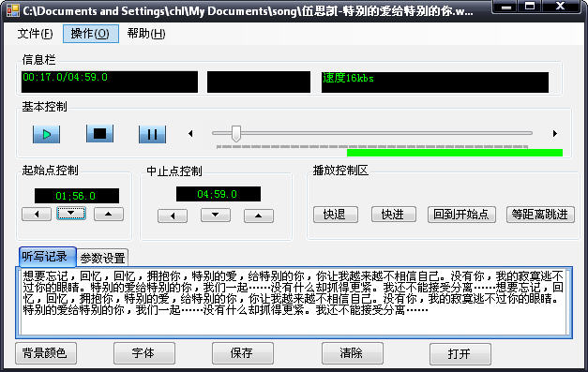Click the down arrow under 起始点控制 time
The image size is (588, 372).
71,214
